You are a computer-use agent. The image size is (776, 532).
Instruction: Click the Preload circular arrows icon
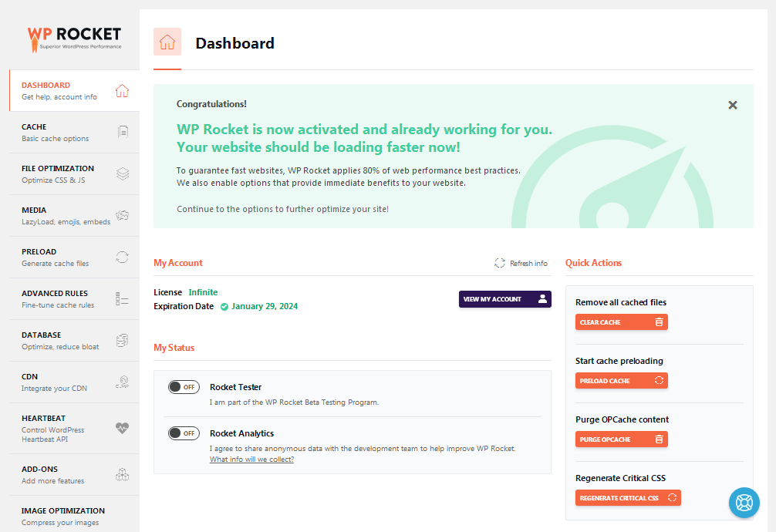(x=122, y=258)
